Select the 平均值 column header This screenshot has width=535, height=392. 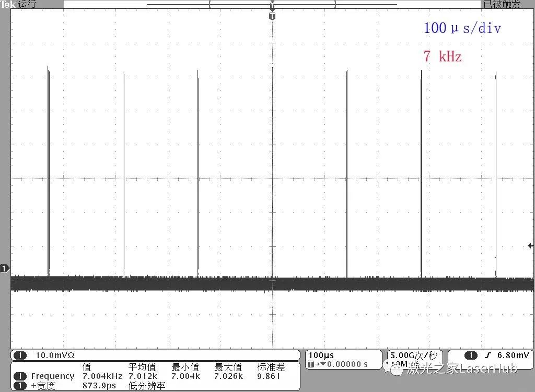[x=142, y=367]
